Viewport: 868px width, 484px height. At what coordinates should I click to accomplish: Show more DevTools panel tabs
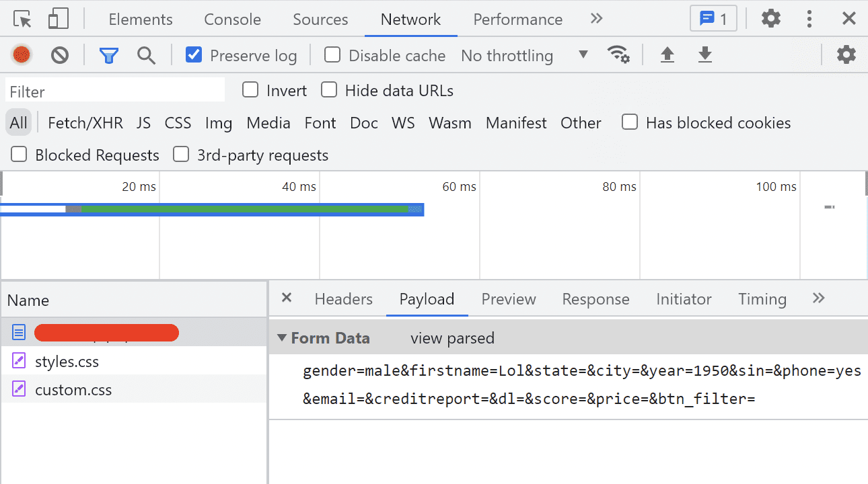pyautogui.click(x=596, y=19)
